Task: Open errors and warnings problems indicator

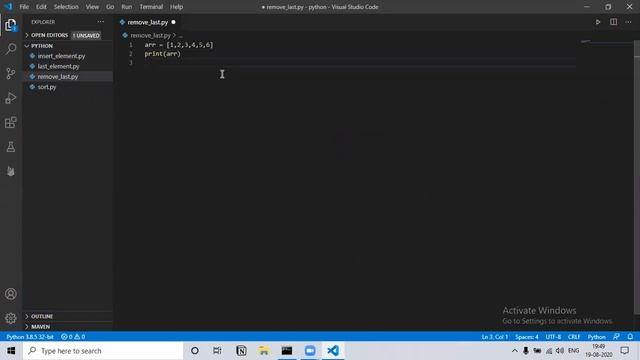Action: click(x=73, y=337)
